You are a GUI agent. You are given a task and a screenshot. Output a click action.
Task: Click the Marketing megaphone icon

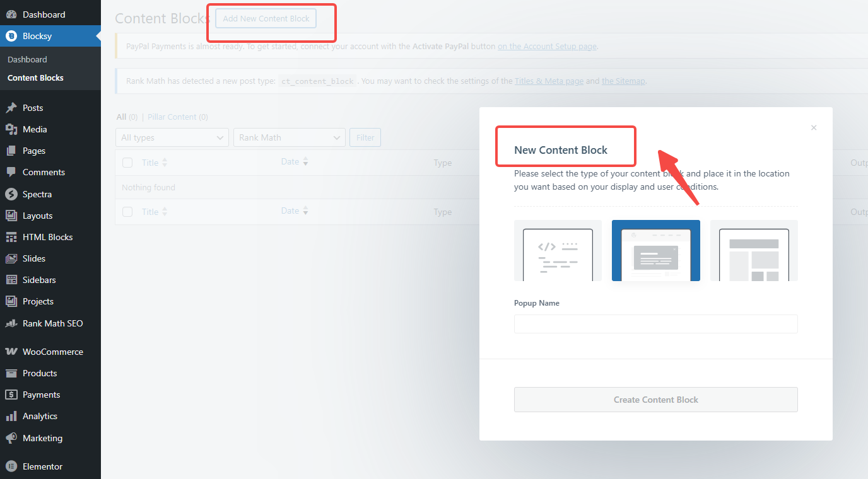pos(11,438)
